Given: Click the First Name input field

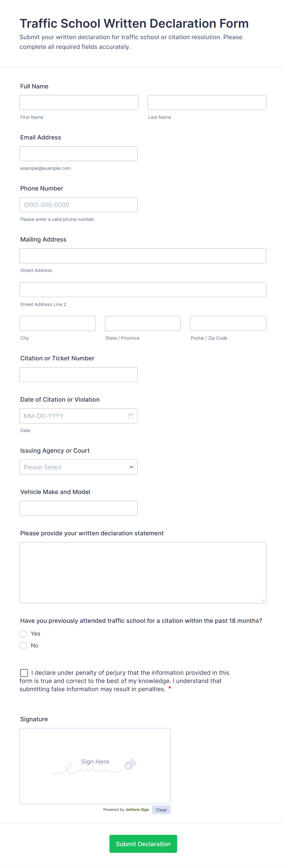Looking at the screenshot, I should pyautogui.click(x=79, y=102).
